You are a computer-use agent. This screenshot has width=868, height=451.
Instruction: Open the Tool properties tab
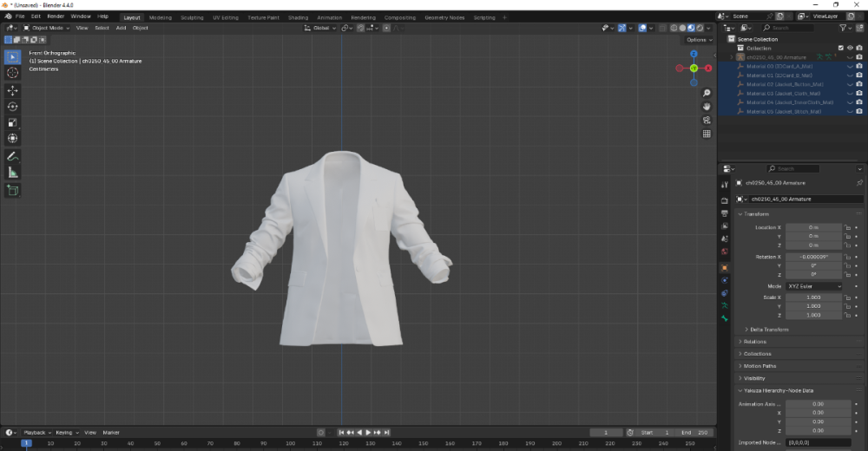pyautogui.click(x=724, y=185)
